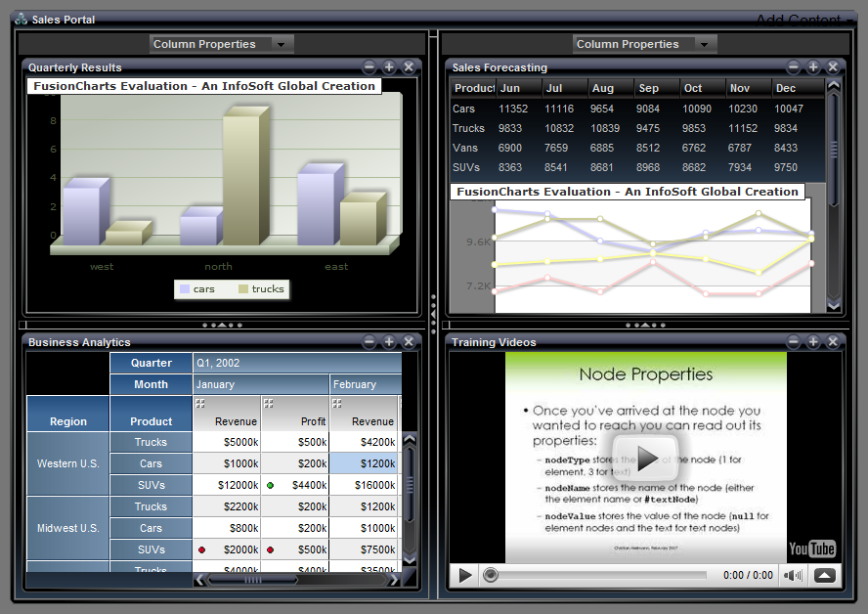Click the play button in video controls
Screen dimensions: 868x614
tap(465, 575)
